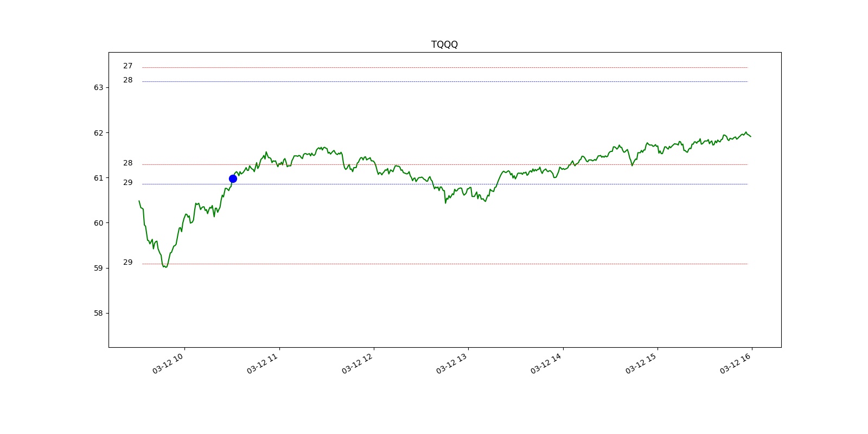868x434 pixels.
Task: Click label 28 beside the middle red line
Action: coord(127,163)
